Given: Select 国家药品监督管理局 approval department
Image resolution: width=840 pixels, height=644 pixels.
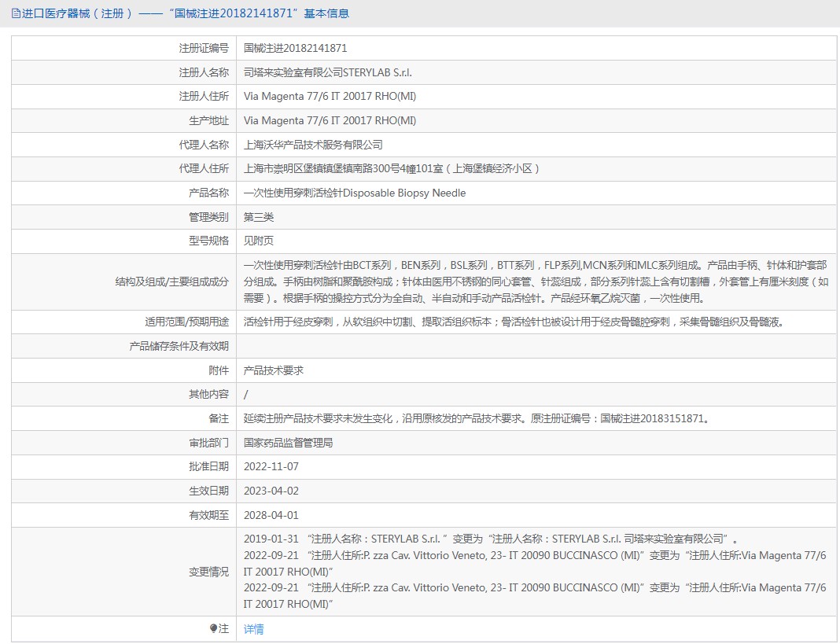Looking at the screenshot, I should (x=288, y=443).
